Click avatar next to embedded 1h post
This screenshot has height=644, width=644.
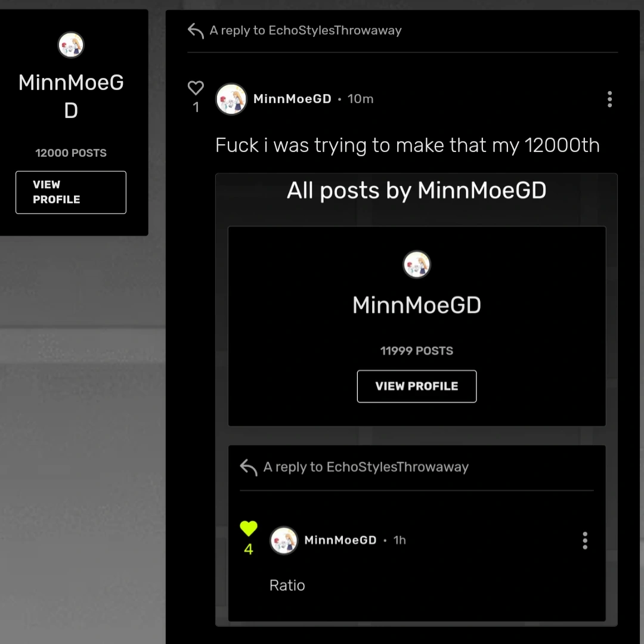click(x=284, y=540)
